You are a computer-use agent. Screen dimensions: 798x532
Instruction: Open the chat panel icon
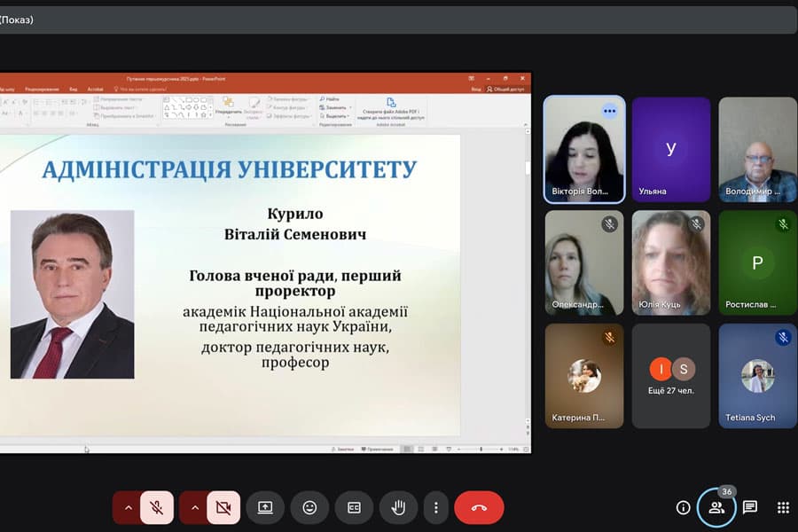(x=750, y=507)
